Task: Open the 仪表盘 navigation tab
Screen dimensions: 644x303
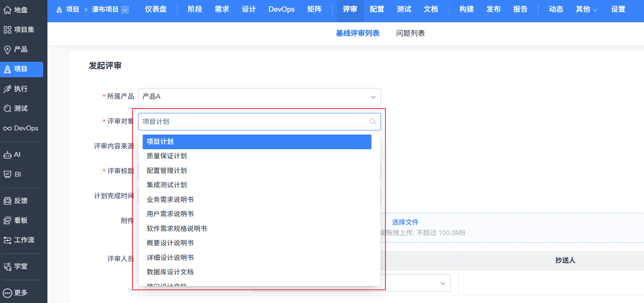Action: (155, 9)
